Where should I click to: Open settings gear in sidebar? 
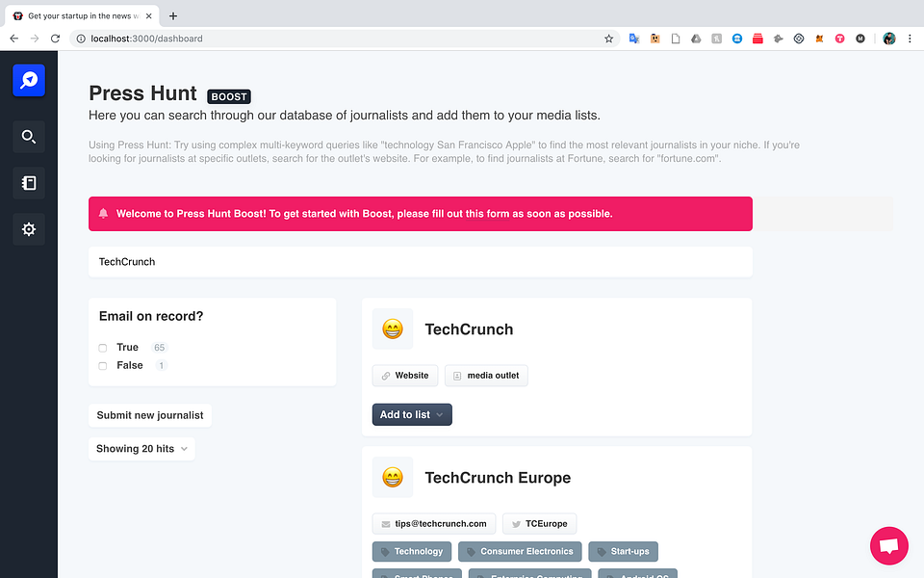pyautogui.click(x=29, y=229)
